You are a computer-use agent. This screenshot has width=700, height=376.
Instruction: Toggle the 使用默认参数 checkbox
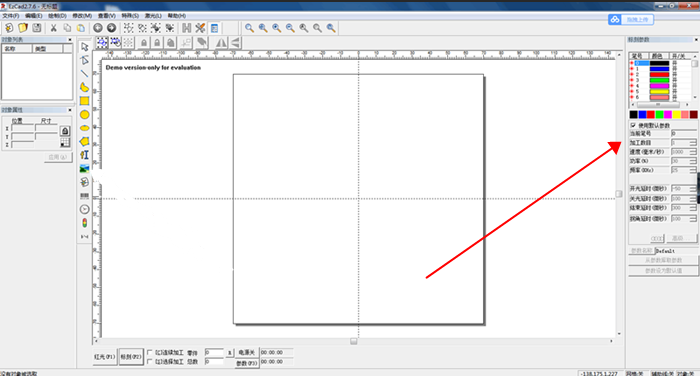[x=633, y=125]
